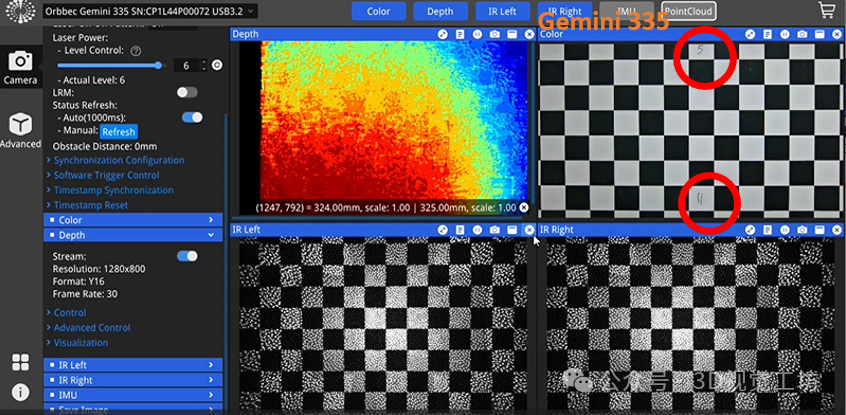Expand the IR Left panel to fullscreen
Screen dimensions: 846x415
click(x=442, y=230)
